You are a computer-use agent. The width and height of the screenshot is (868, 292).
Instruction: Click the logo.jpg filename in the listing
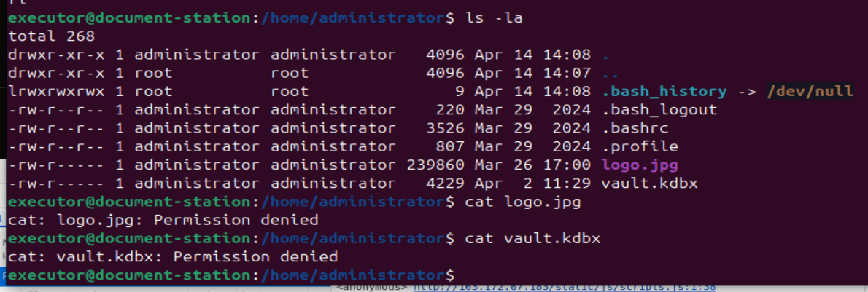(630, 165)
